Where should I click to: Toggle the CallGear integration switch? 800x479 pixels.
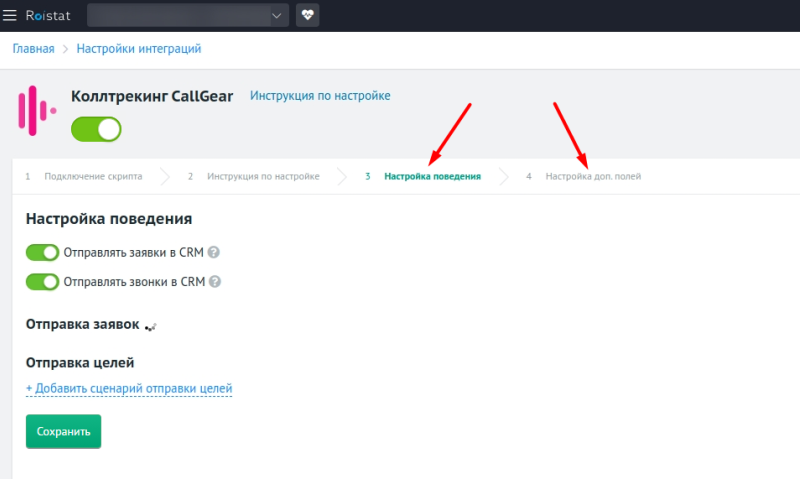(96, 129)
